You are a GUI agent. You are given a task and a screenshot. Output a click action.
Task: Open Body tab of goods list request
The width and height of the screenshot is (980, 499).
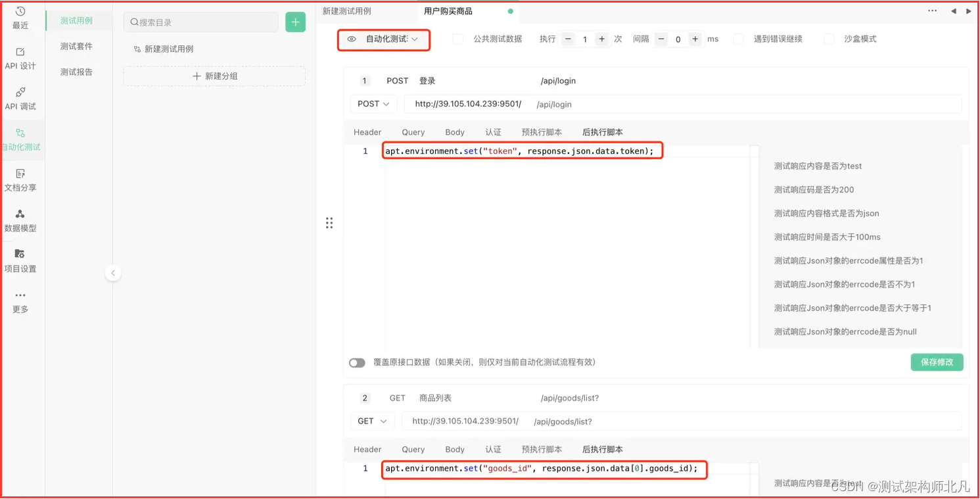(x=455, y=450)
